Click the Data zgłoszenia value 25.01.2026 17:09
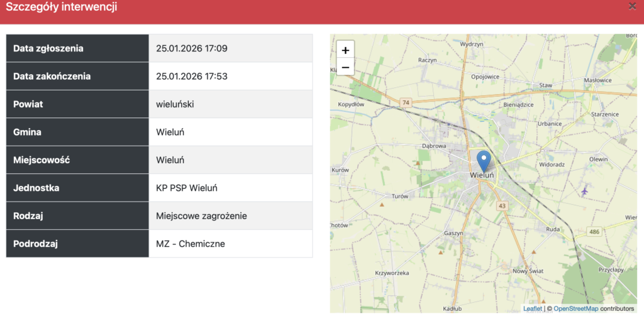644x319 pixels. pyautogui.click(x=192, y=48)
